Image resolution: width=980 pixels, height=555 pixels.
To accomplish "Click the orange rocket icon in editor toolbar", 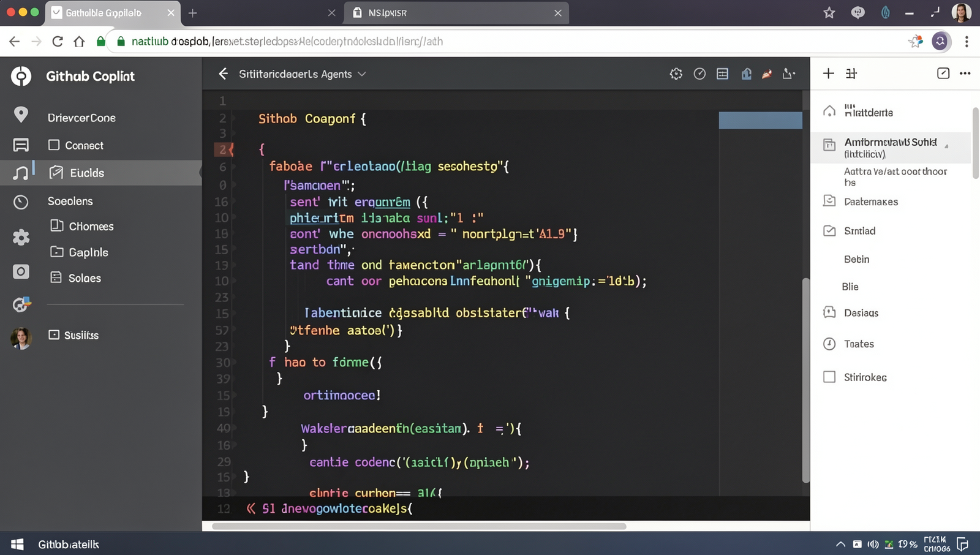I will pos(767,74).
